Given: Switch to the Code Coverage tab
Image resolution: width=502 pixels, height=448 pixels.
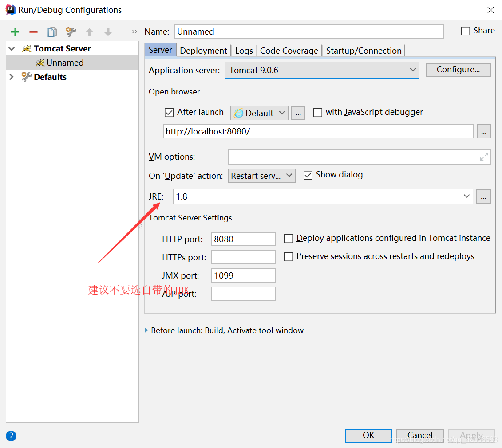Looking at the screenshot, I should click(x=289, y=51).
